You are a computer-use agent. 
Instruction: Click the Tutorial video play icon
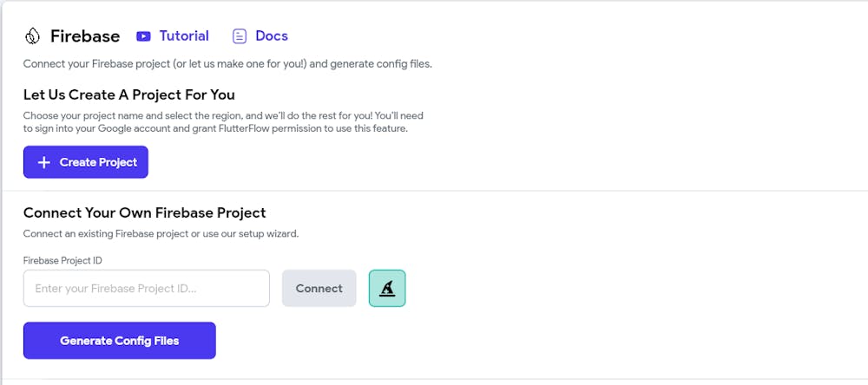pos(143,36)
